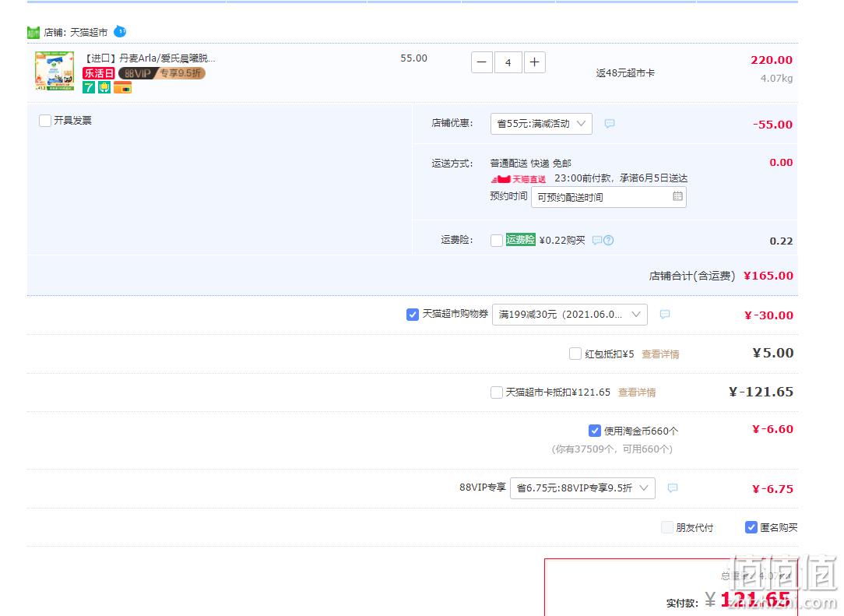The height and width of the screenshot is (616, 844).
Task: Click the green 7-day return icon
Action: (x=89, y=87)
